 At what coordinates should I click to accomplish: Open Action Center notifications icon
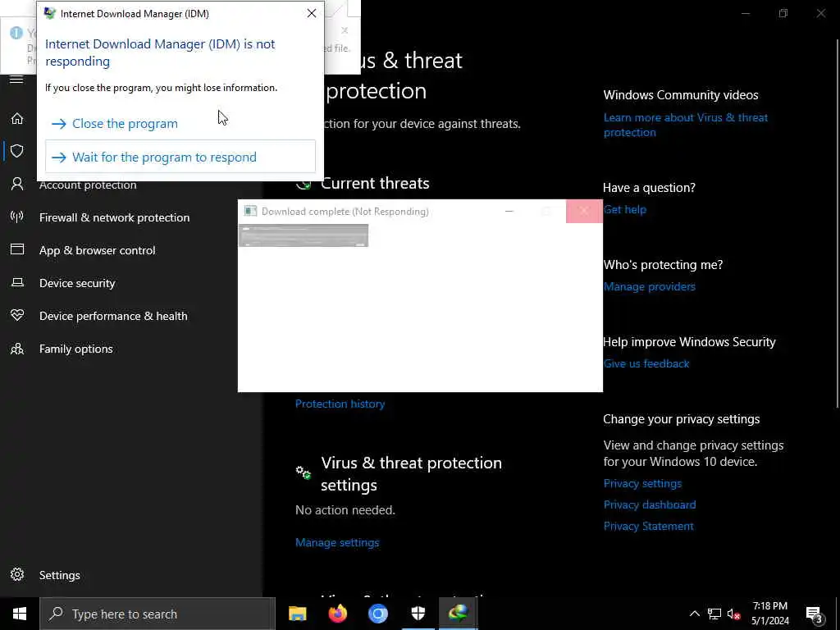tap(815, 614)
